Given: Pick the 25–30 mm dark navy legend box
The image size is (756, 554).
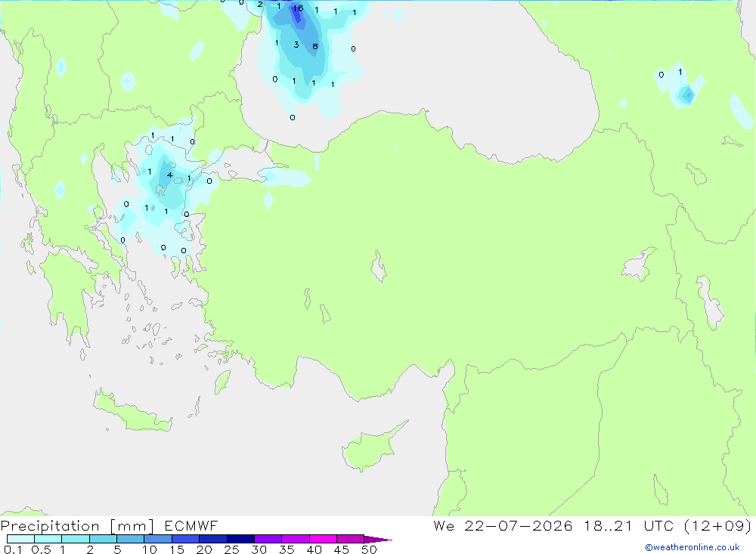Looking at the screenshot, I should pyautogui.click(x=240, y=539).
